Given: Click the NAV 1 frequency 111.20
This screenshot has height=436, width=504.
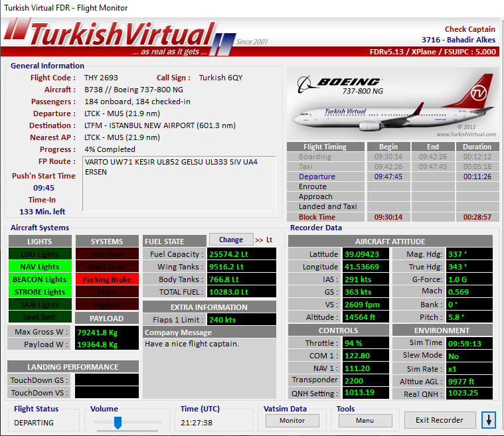Looking at the screenshot, I should [x=366, y=368].
